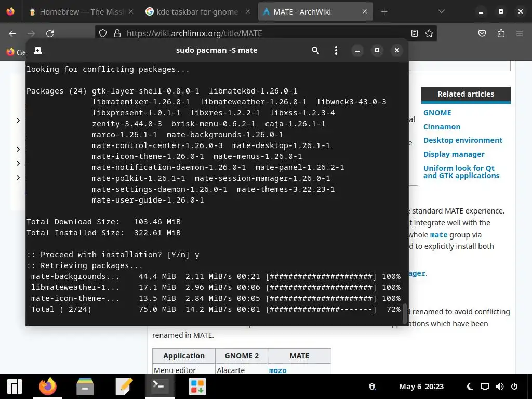Click the Application table header
Image resolution: width=532 pixels, height=399 pixels.
click(x=183, y=355)
